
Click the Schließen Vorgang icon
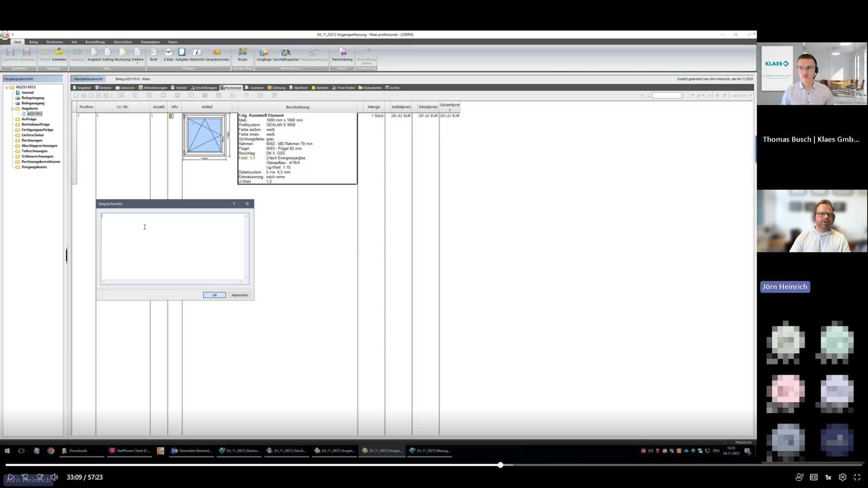tap(59, 54)
